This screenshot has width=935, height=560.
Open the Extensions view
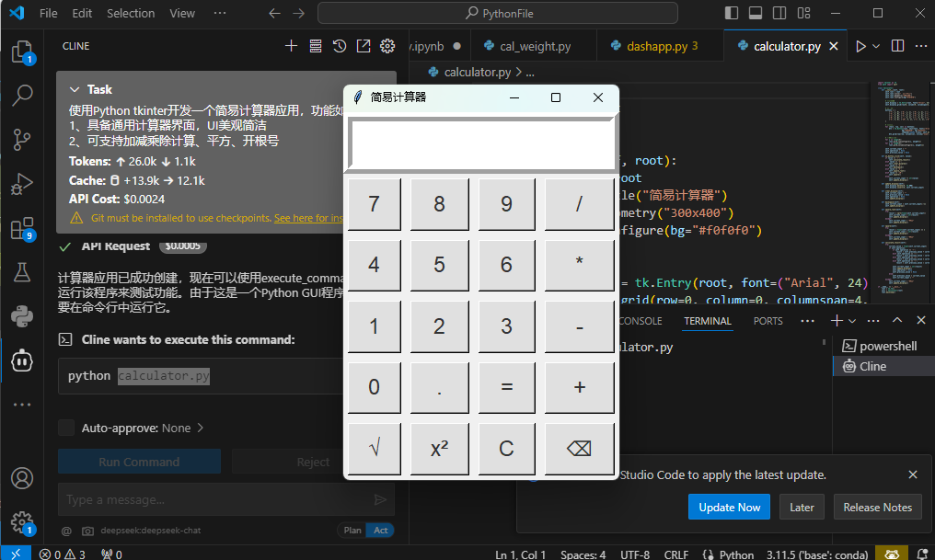(x=22, y=228)
